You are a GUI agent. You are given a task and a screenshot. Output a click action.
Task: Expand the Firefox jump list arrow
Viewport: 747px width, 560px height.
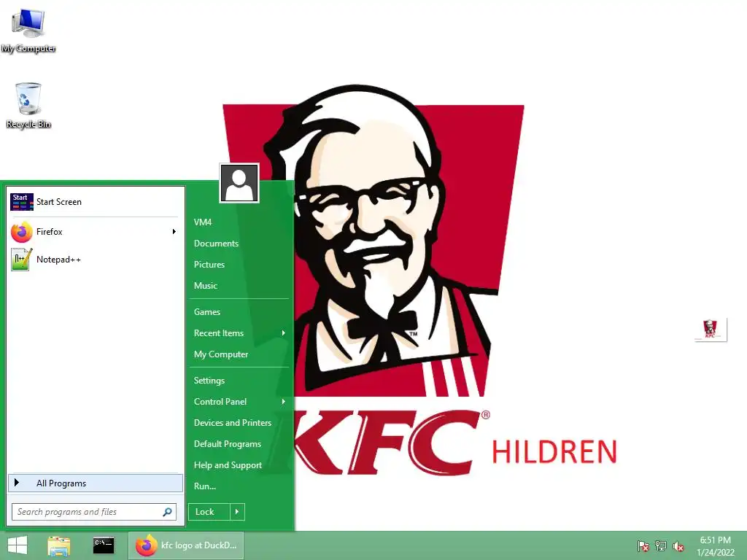point(174,232)
